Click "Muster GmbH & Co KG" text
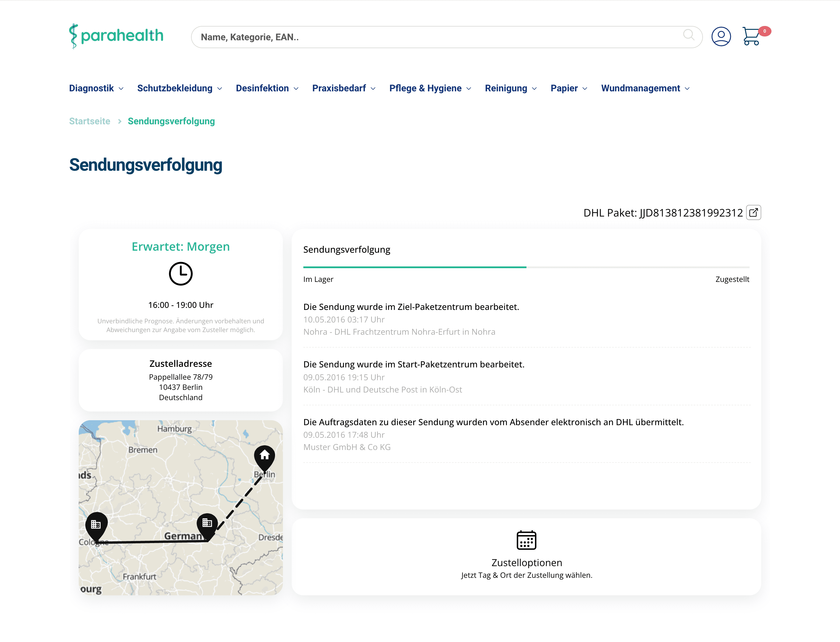Viewport: 840px width, 642px height. pos(347,447)
